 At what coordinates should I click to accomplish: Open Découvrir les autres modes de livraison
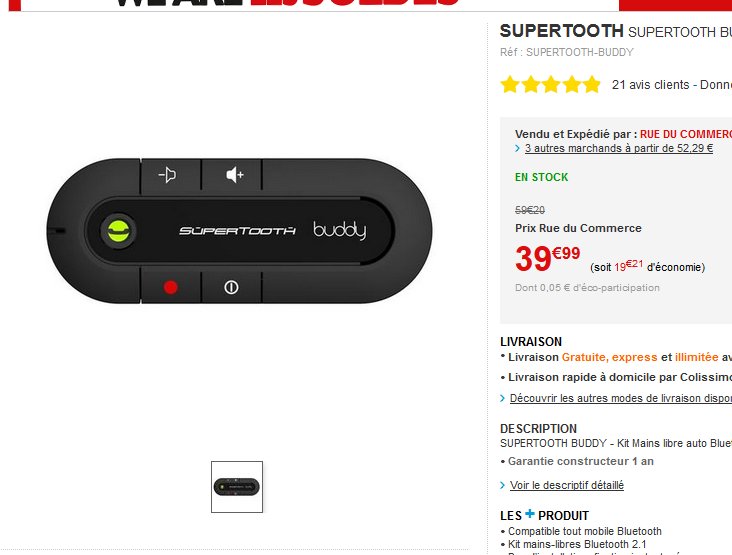pyautogui.click(x=621, y=398)
